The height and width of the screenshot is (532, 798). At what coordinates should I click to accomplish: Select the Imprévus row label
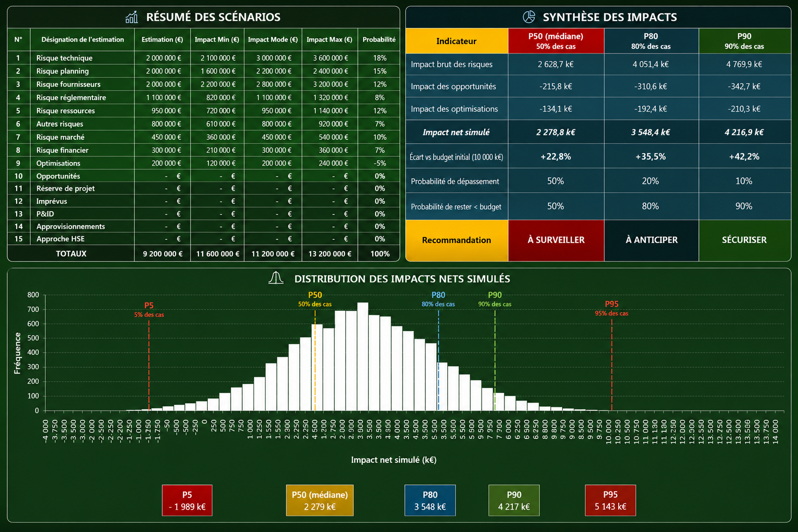[51, 201]
